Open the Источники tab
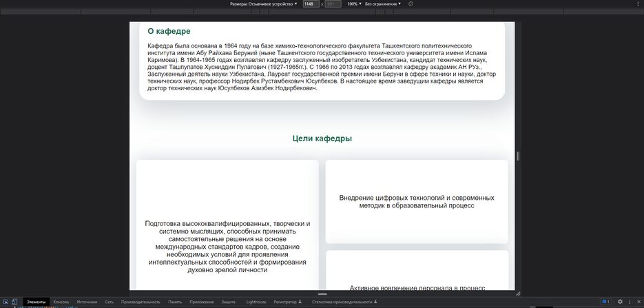The height and width of the screenshot is (308, 644). [87, 302]
